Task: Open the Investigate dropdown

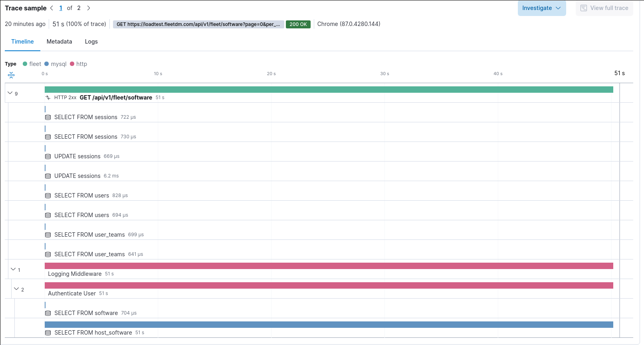Action: 542,8
